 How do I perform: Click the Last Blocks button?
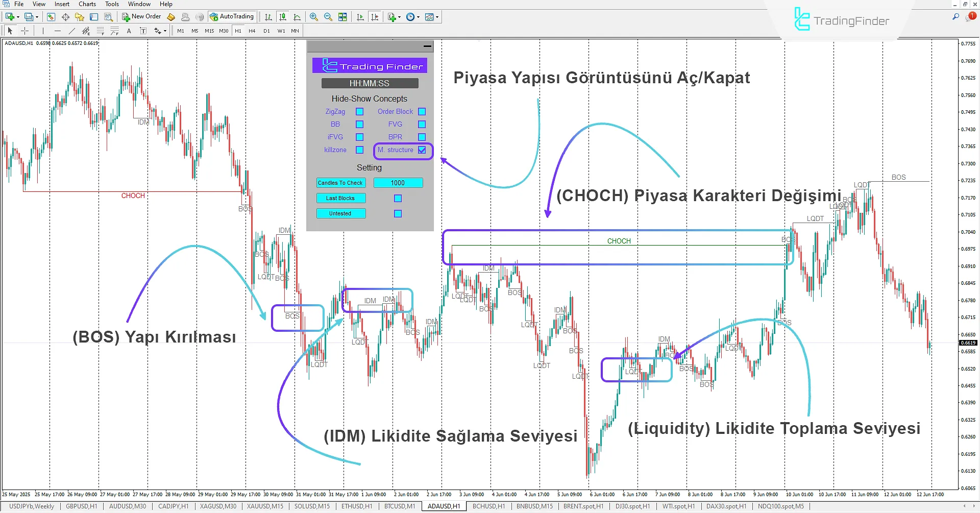(x=340, y=198)
